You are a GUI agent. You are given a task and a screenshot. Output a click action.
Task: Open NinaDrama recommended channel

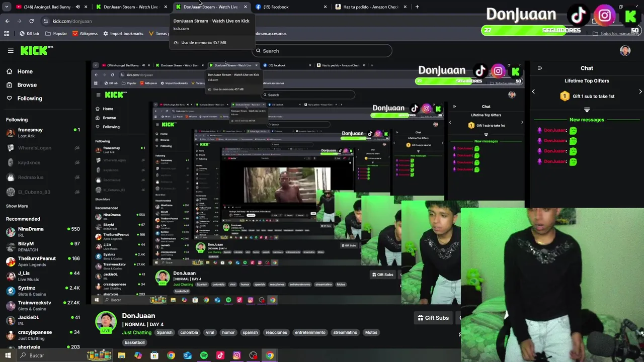(43, 232)
